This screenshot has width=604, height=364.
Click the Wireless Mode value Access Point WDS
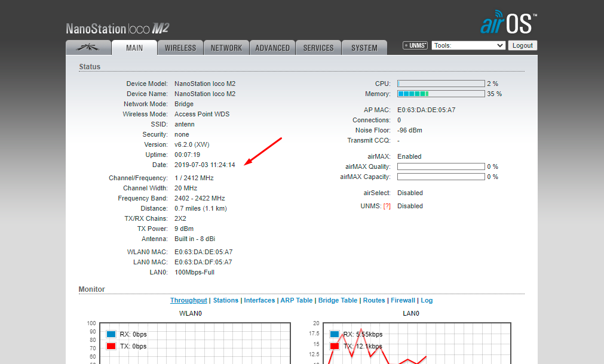(202, 115)
